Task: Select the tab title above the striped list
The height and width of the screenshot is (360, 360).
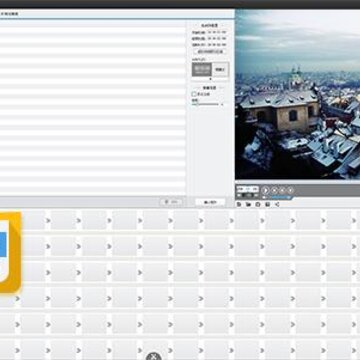Action: coord(9,14)
